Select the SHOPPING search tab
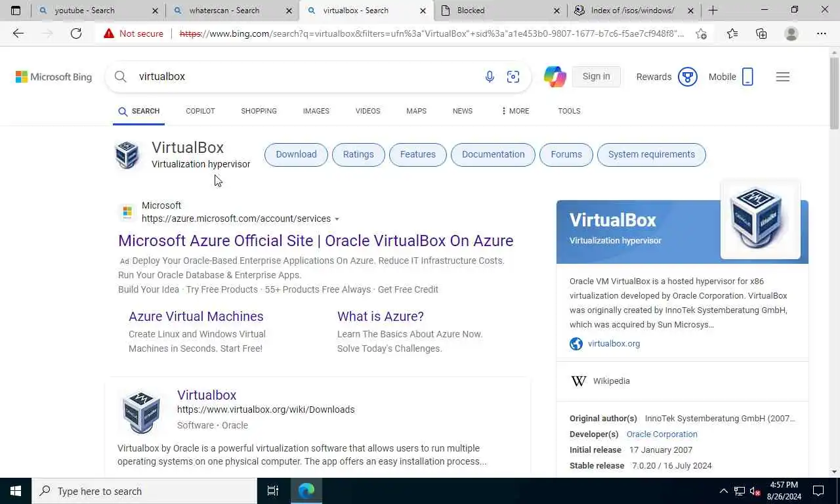 tap(259, 111)
